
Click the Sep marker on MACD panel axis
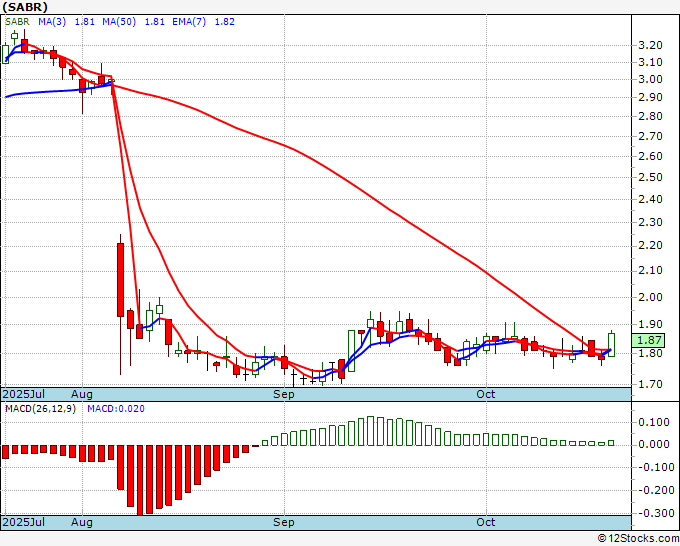pos(285,522)
